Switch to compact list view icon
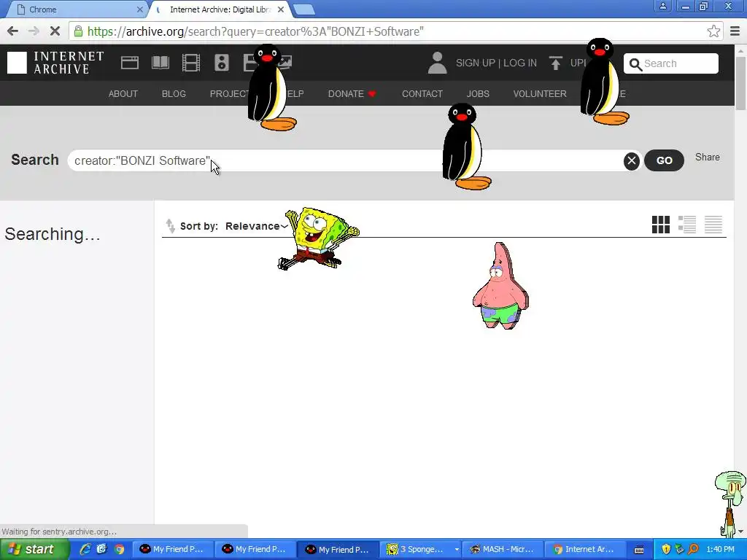 click(x=713, y=225)
